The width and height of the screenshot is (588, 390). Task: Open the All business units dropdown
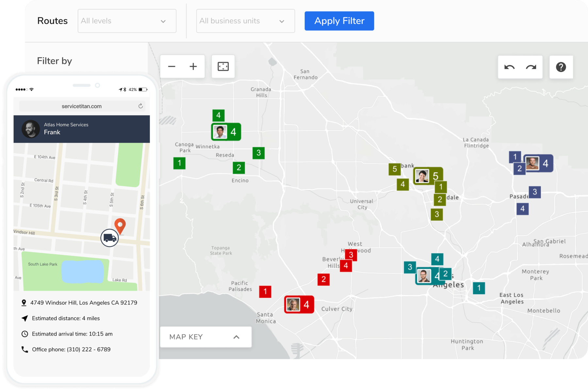[x=246, y=21]
